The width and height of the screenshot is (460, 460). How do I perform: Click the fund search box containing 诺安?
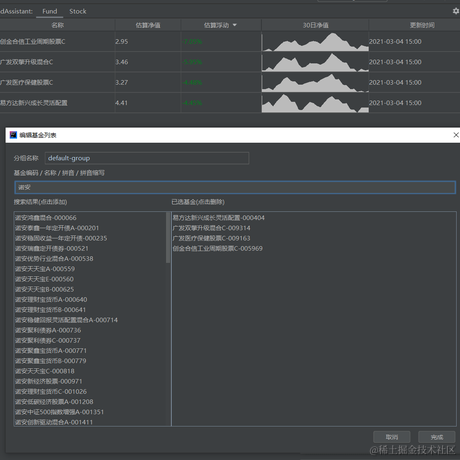[x=235, y=187]
